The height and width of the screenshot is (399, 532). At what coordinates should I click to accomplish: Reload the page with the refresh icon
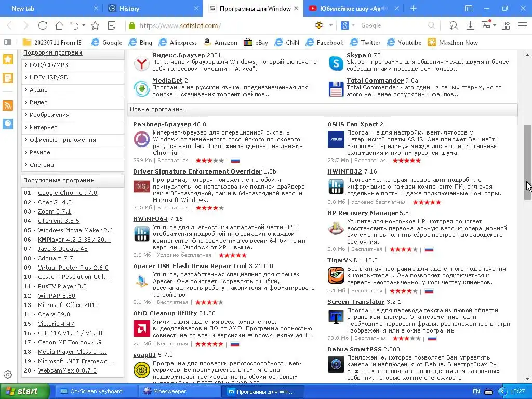click(43, 25)
